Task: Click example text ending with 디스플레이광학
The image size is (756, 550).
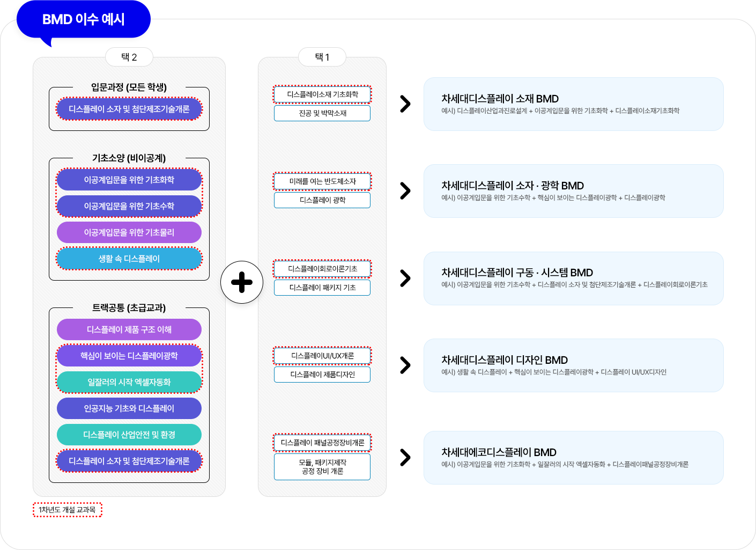Action: 553,198
